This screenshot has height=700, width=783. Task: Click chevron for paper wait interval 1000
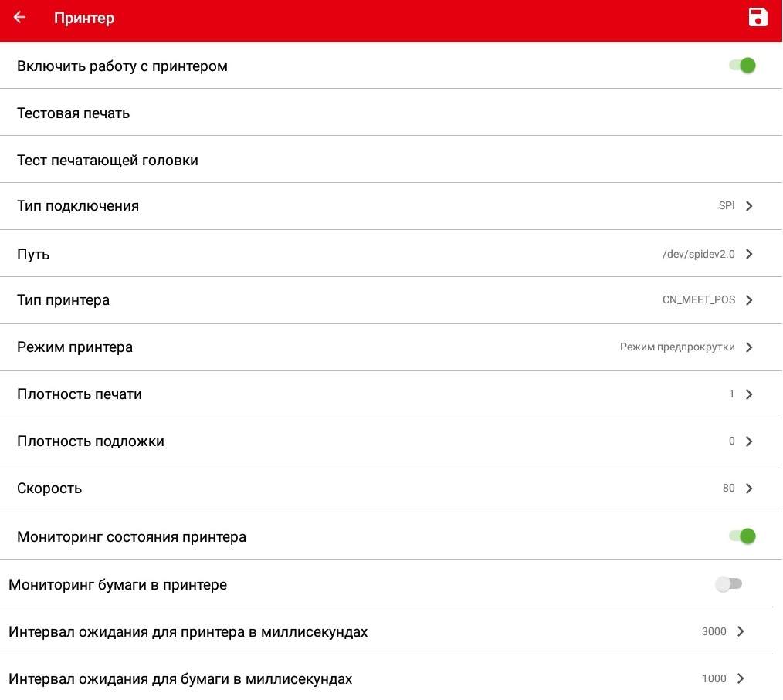[741, 678]
